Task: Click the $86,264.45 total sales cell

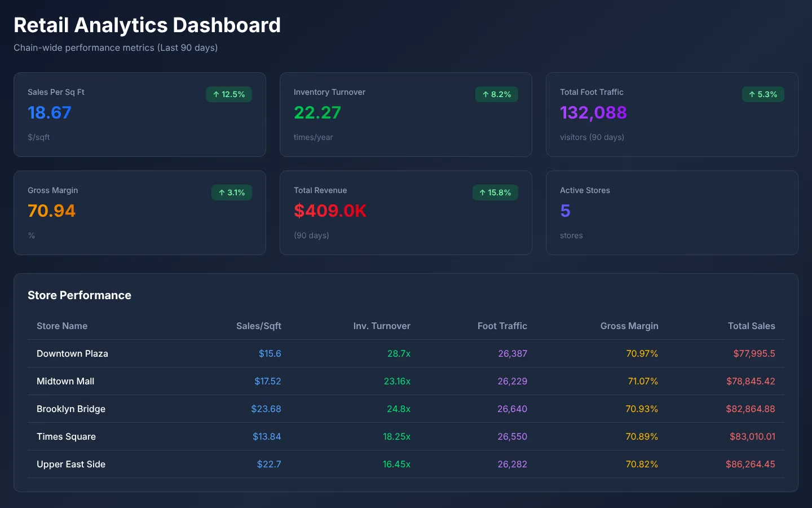Action: pos(751,464)
